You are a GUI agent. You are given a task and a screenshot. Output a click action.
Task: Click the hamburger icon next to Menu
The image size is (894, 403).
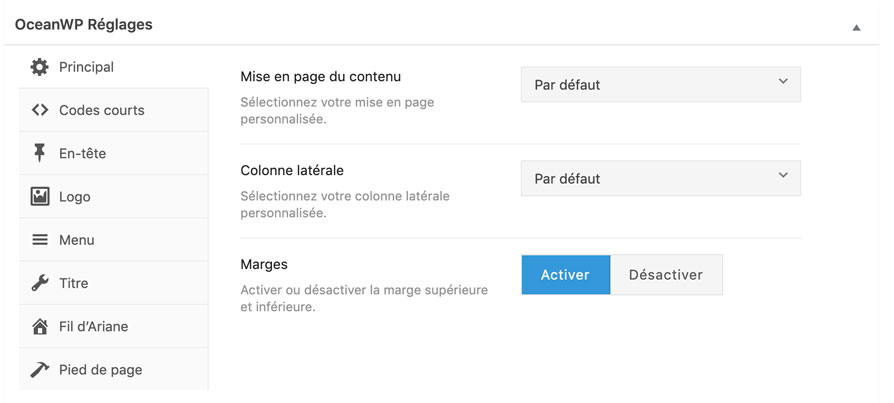pyautogui.click(x=40, y=240)
